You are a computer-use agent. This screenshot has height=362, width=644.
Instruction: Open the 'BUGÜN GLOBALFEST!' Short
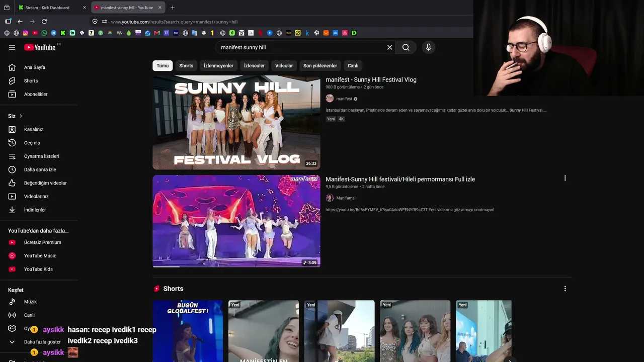[x=188, y=331]
